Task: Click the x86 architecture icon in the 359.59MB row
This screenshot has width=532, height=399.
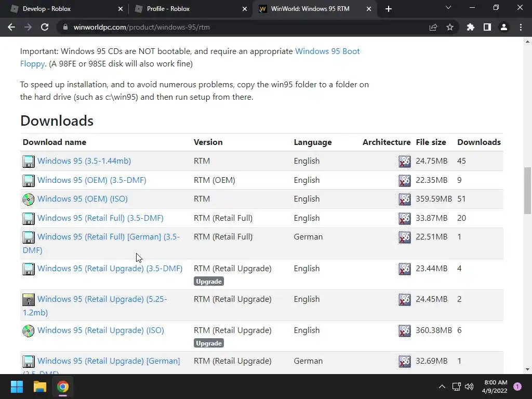Action: pyautogui.click(x=404, y=199)
